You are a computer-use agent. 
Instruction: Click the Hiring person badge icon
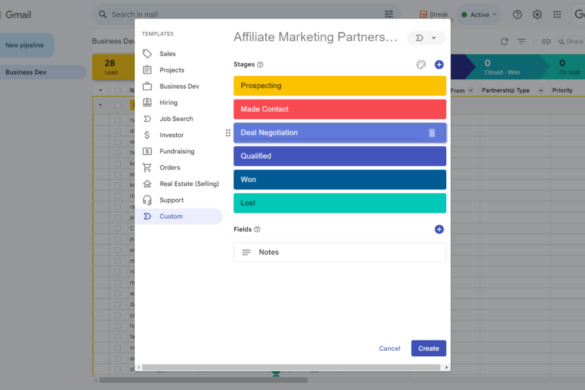(x=147, y=102)
